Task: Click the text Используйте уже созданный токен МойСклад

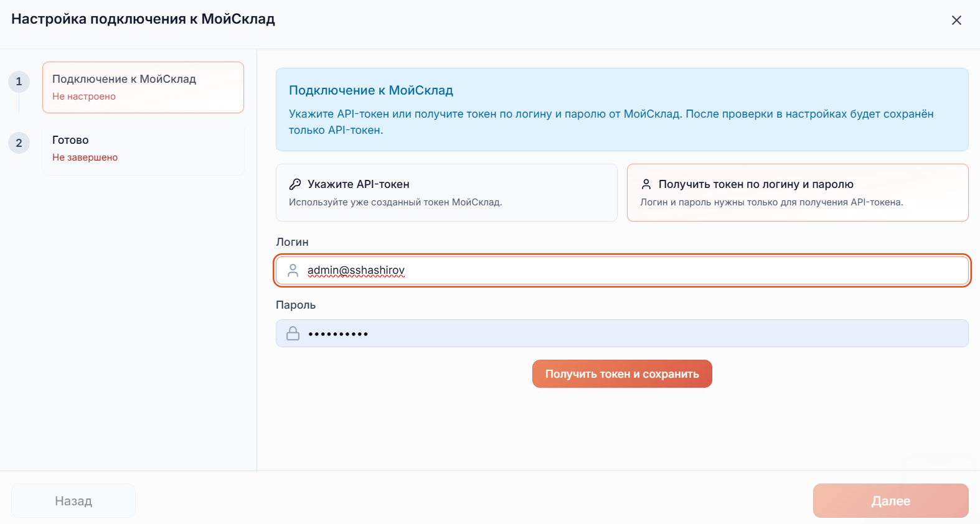Action: 395,202
